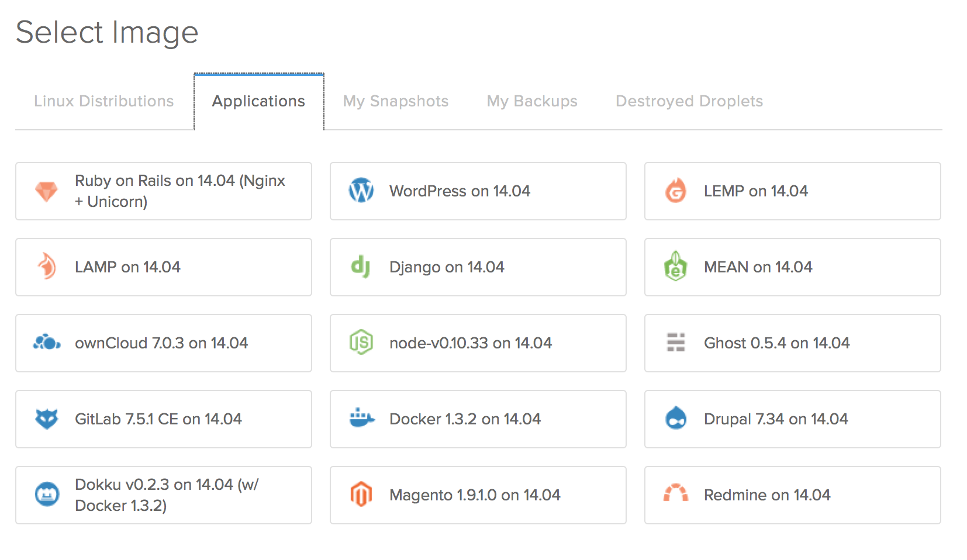This screenshot has width=967, height=560.
Task: Click the Ghost logo icon
Action: tap(676, 343)
